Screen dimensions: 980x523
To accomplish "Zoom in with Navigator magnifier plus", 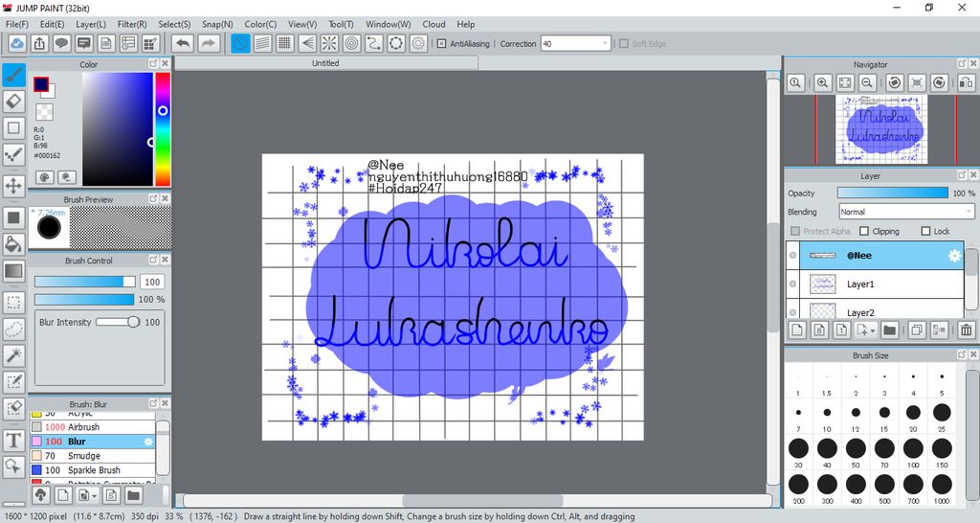I will (x=822, y=82).
